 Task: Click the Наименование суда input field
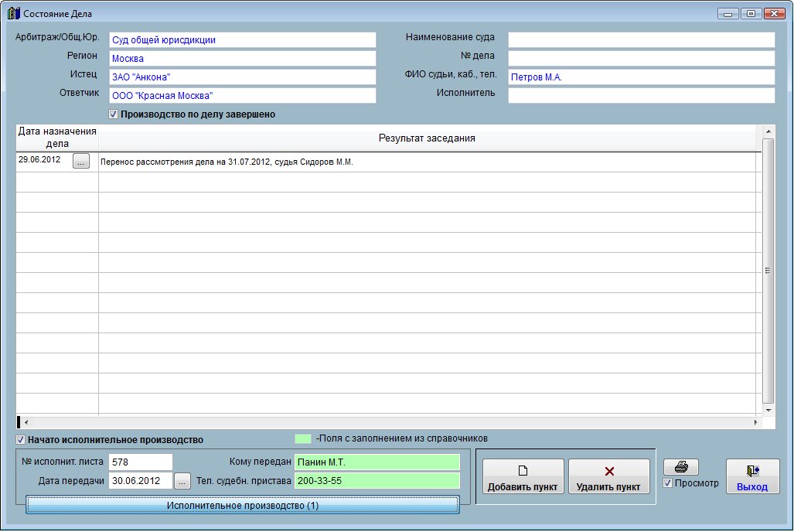pos(641,39)
